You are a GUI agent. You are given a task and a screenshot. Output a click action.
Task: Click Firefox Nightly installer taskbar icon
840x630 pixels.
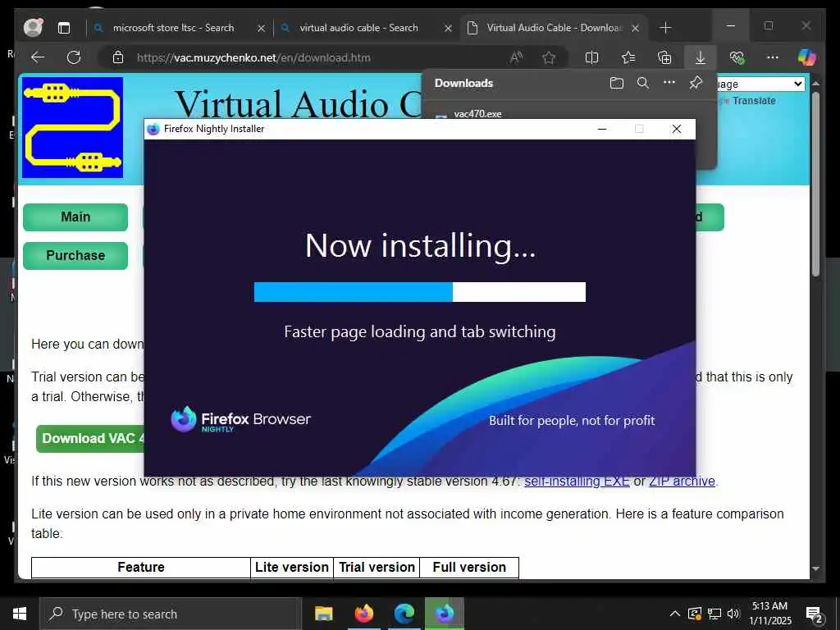click(x=444, y=614)
